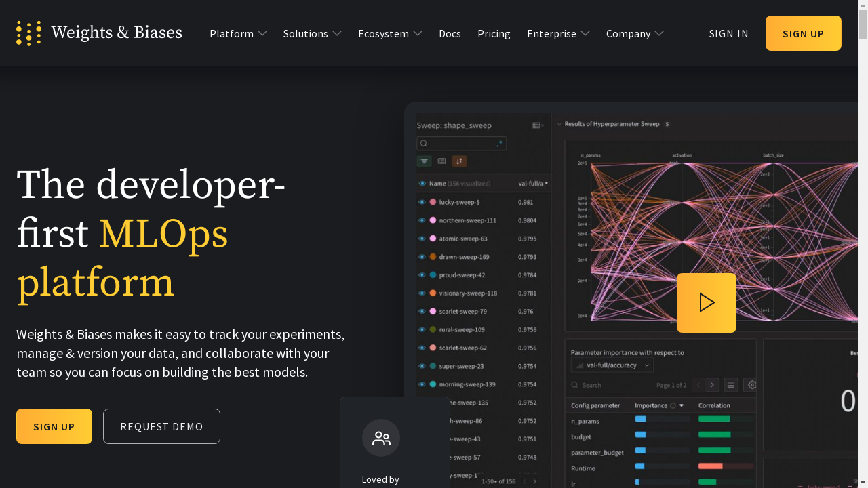Go to next page in Parameter importance
The image size is (868, 488).
(x=712, y=385)
